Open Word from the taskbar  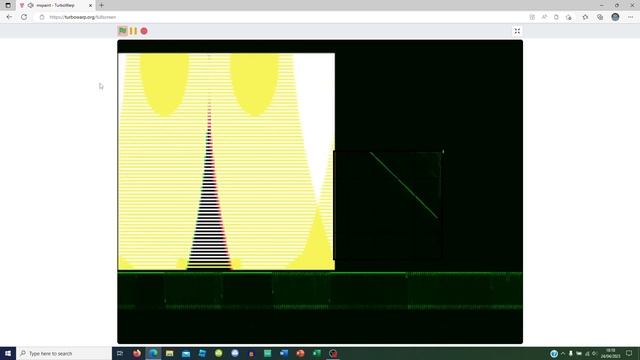tap(284, 353)
